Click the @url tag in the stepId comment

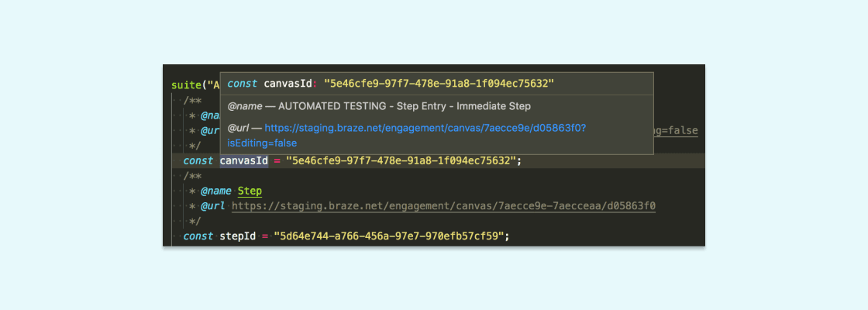tap(212, 206)
